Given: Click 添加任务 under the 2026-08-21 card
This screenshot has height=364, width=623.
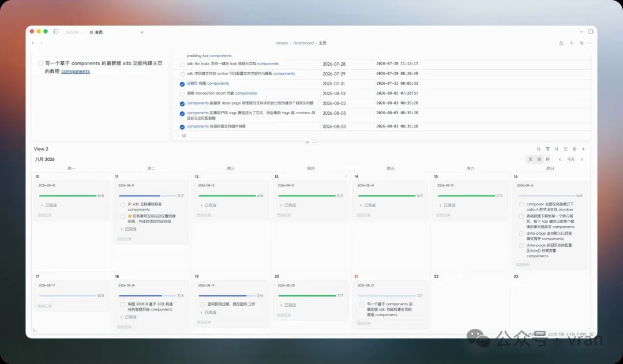Looking at the screenshot, I should (x=363, y=324).
